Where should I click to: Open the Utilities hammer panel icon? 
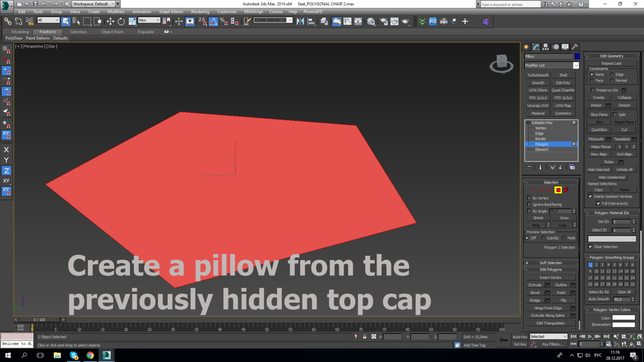pos(575,47)
